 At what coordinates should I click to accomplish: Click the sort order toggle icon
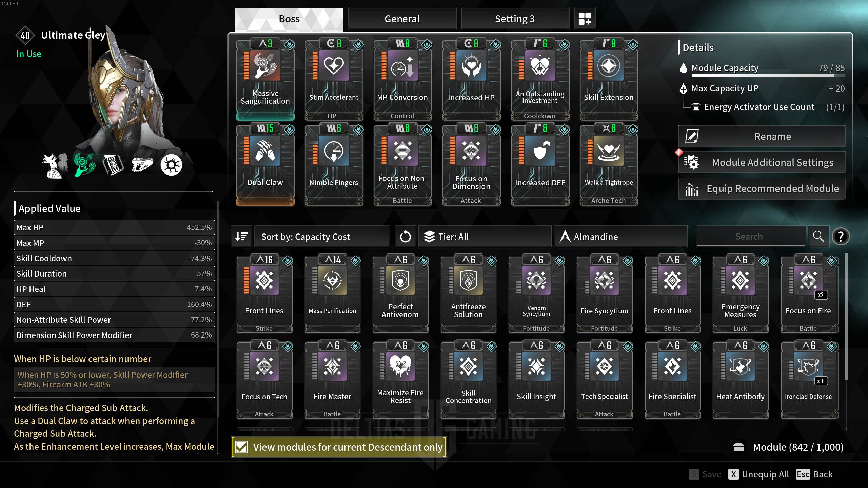[x=241, y=237]
